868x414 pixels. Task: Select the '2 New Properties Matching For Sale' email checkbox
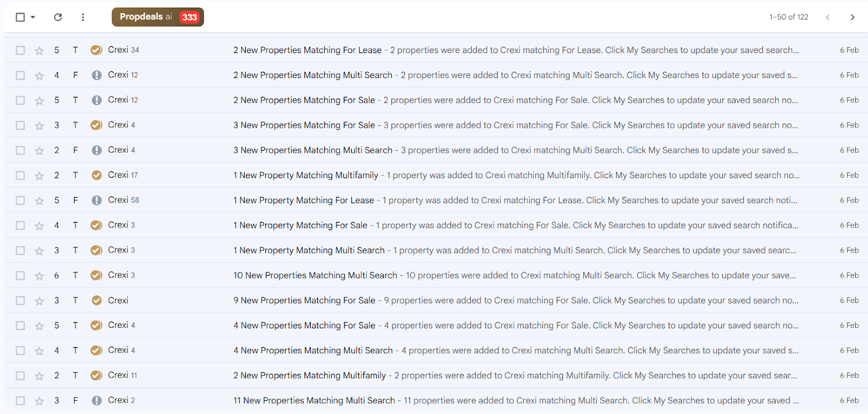[x=20, y=100]
